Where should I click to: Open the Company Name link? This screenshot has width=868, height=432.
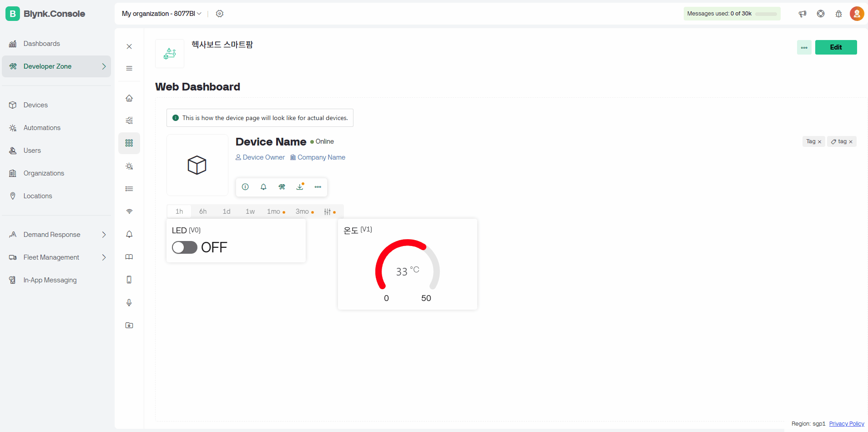click(x=318, y=157)
